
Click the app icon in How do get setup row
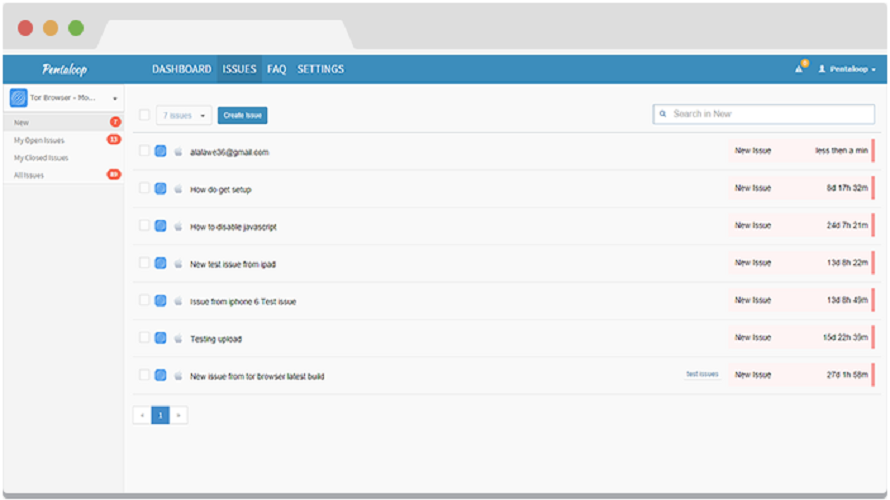[161, 188]
